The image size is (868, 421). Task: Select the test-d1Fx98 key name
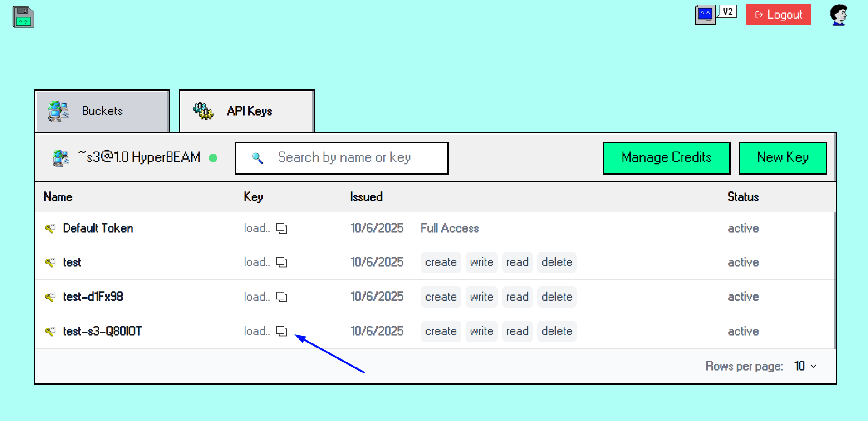93,297
